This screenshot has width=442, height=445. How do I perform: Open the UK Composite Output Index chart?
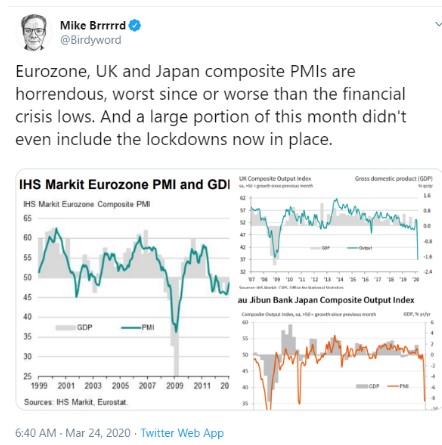coord(337,231)
